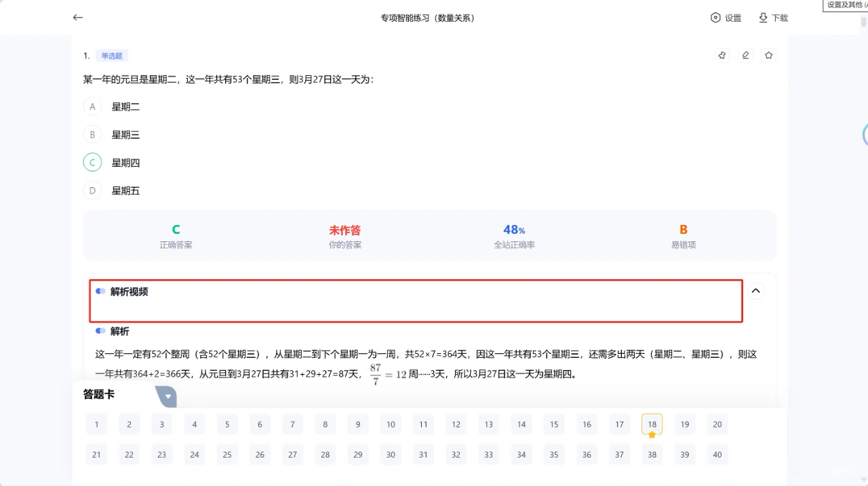Open 设置 via the gear icon
Image resolution: width=868 pixels, height=486 pixels.
[726, 18]
